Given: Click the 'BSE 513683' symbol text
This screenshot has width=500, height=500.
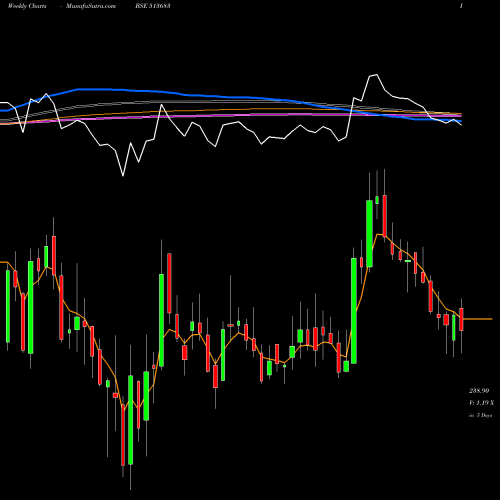Looking at the screenshot, I should click(x=153, y=6).
